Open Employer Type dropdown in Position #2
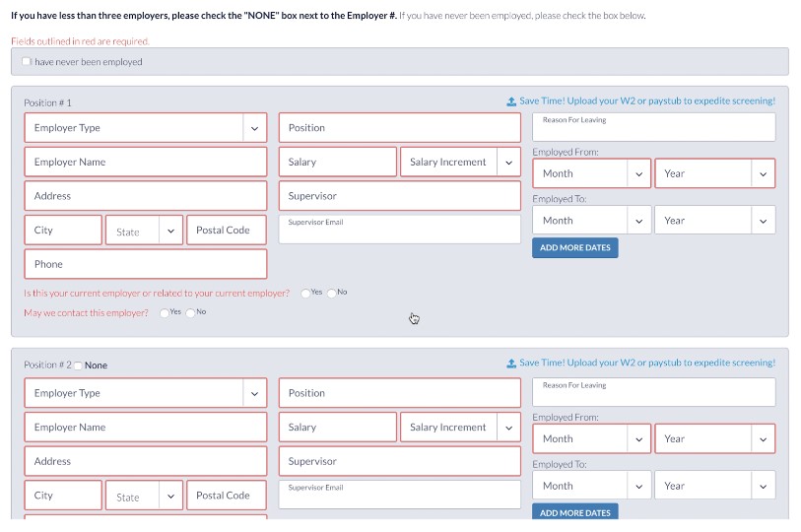Screen dimensions: 801x532 (145, 393)
